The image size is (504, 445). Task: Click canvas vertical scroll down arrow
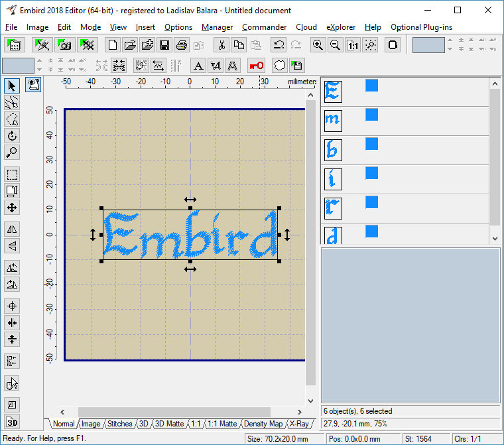click(x=310, y=401)
